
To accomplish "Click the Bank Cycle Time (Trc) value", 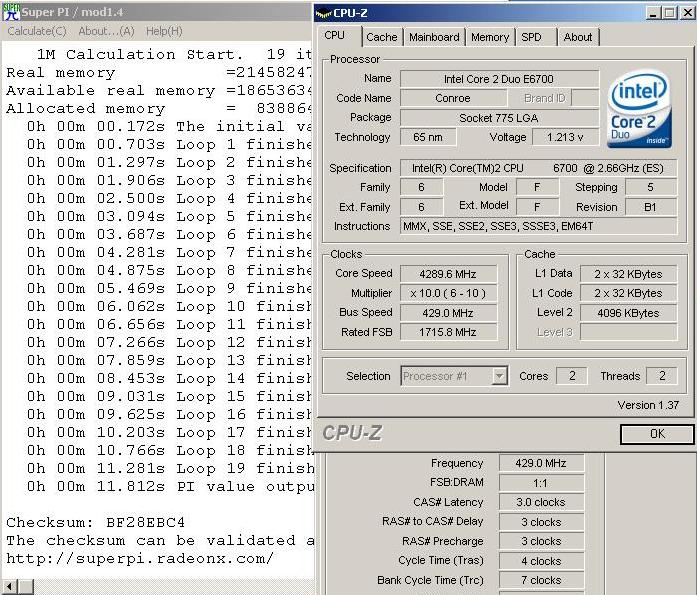I will (x=541, y=580).
